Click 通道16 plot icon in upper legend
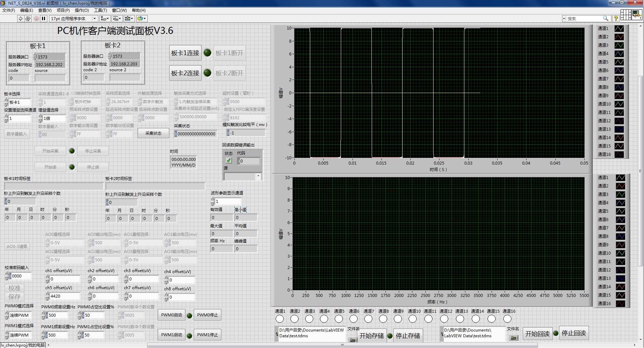The width and height of the screenshot is (644, 348). [x=619, y=155]
